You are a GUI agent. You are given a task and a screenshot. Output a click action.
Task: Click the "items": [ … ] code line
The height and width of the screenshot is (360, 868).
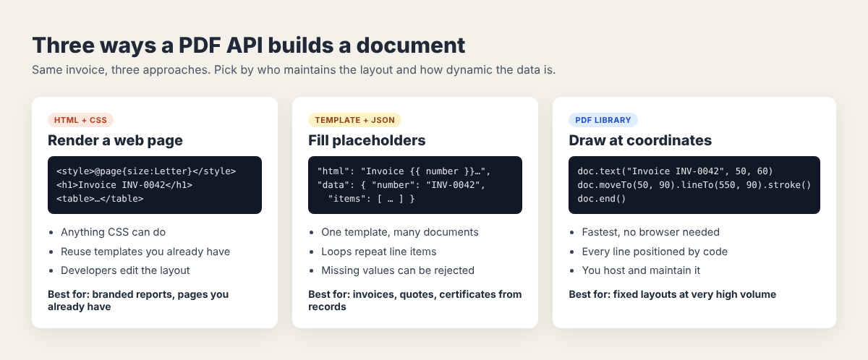[x=371, y=198]
